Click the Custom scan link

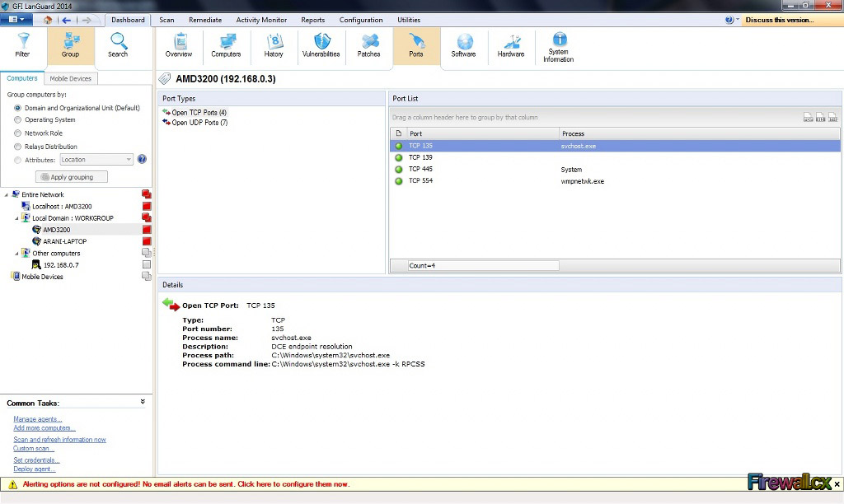33,449
